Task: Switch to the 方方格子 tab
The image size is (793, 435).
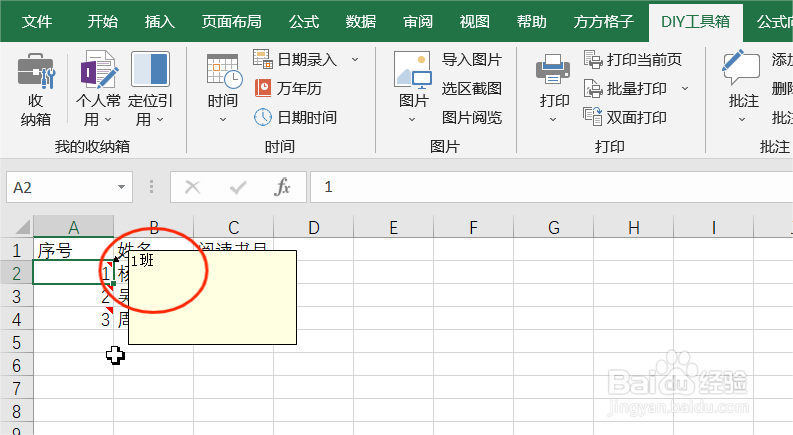Action: coord(603,21)
